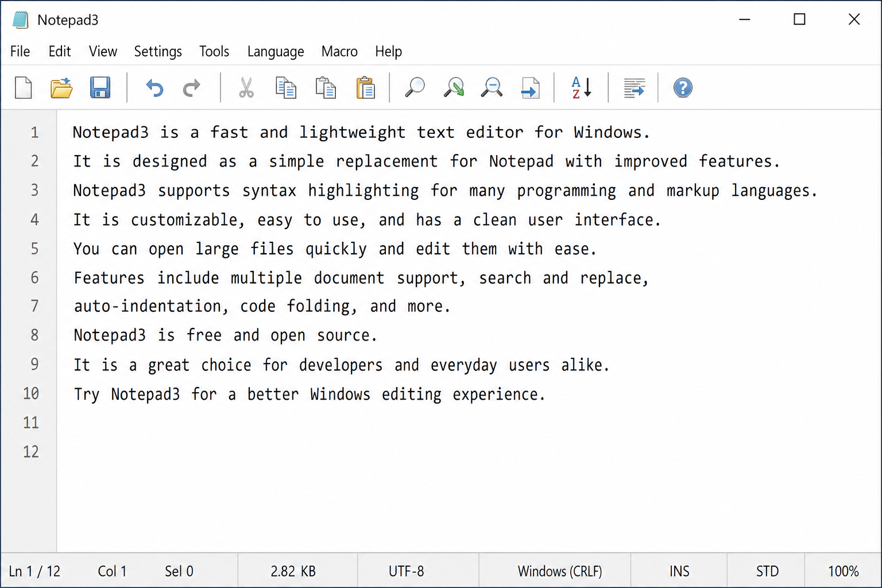The width and height of the screenshot is (882, 588).
Task: Click the Col 1 status bar entry
Action: point(112,571)
